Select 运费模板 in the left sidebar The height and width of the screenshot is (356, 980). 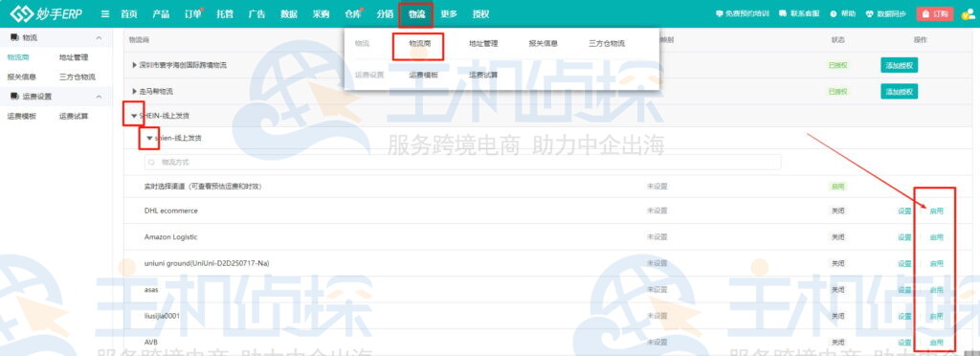22,116
